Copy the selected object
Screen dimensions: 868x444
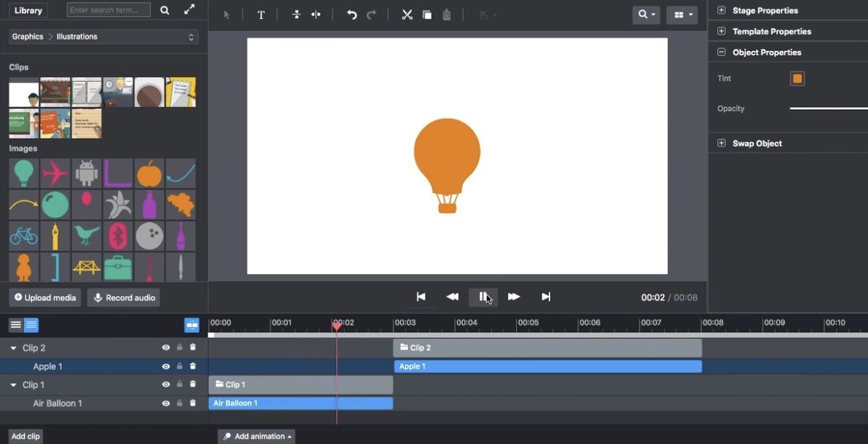(x=427, y=15)
